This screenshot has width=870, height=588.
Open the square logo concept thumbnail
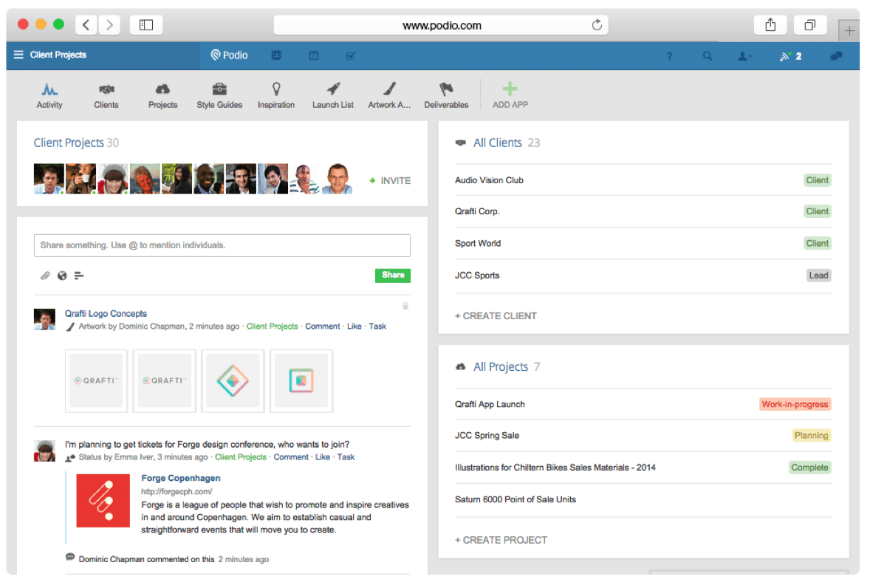tap(301, 381)
